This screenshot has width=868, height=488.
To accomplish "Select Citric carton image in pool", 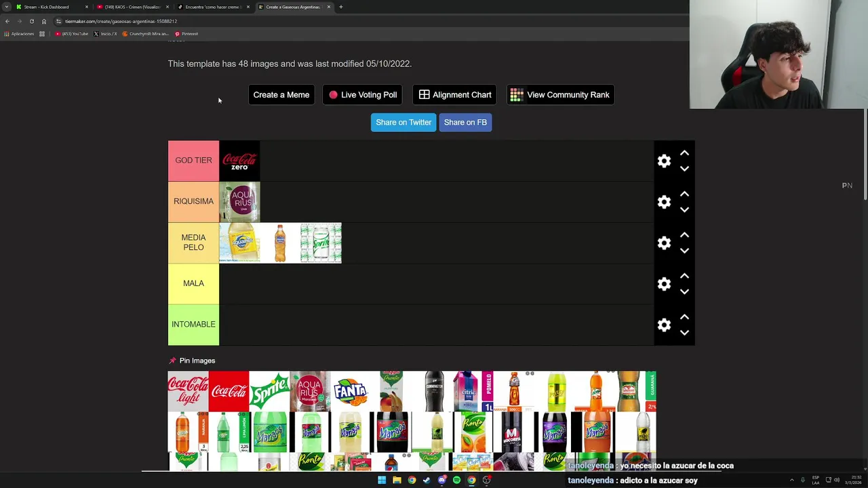I will [x=473, y=391].
